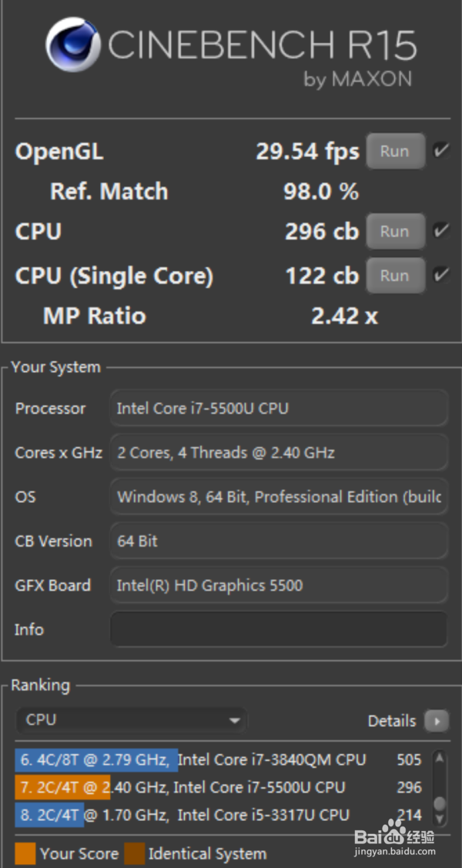Click inside the Info text field
The width and height of the screenshot is (462, 868).
(x=278, y=629)
